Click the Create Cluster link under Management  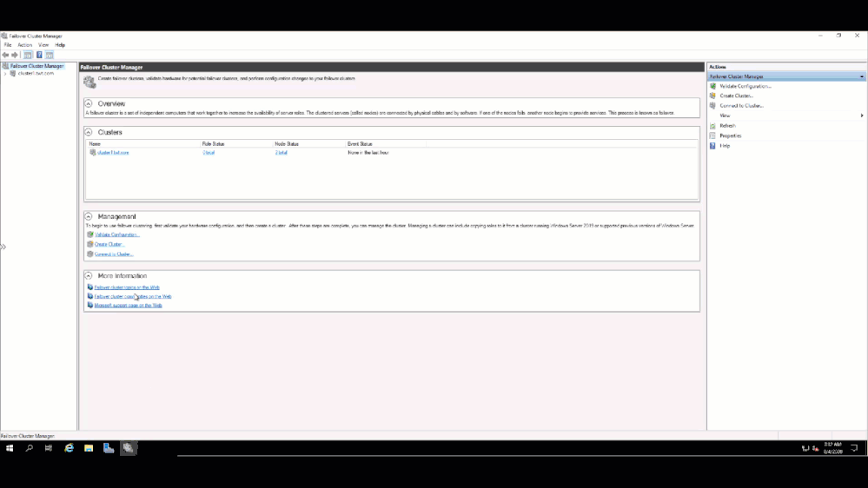tap(109, 245)
